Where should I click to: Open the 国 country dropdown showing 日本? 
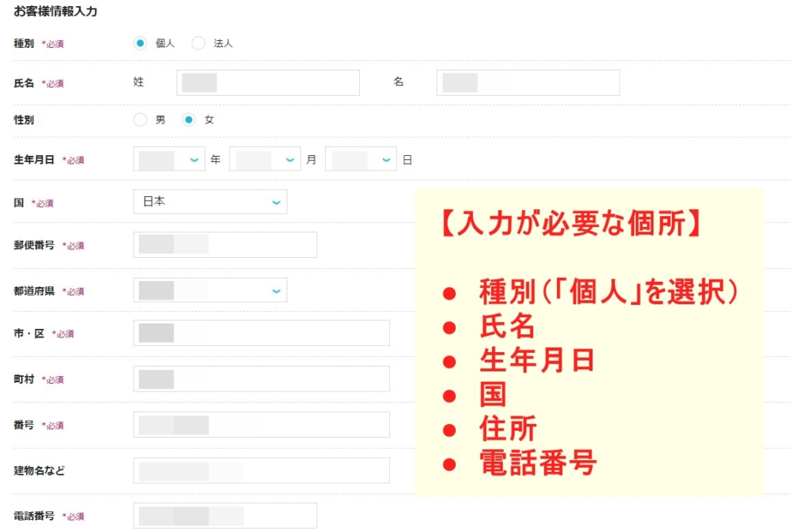(210, 202)
